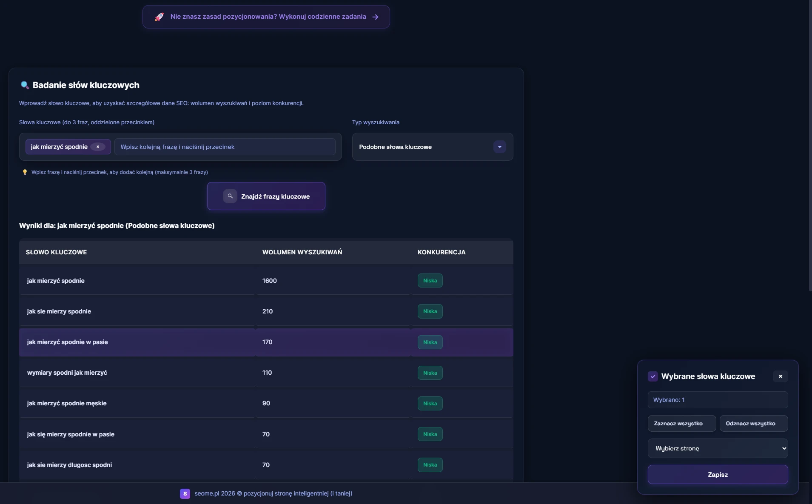Sort by the Wolumen wyszukiwań column header
812x504 pixels.
pyautogui.click(x=302, y=252)
